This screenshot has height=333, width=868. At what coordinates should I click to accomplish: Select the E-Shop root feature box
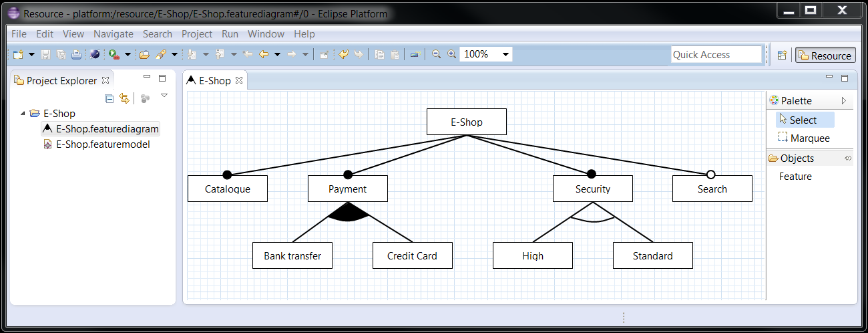click(x=467, y=122)
